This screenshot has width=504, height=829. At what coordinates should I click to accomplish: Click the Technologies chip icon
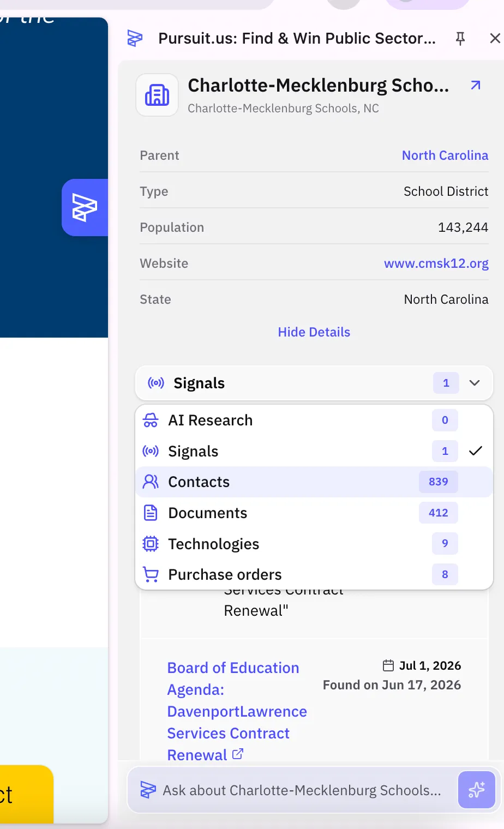(x=151, y=544)
